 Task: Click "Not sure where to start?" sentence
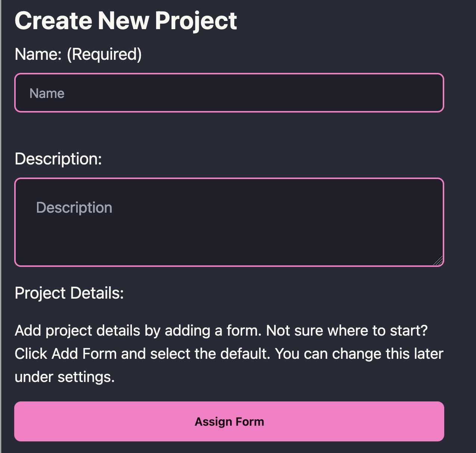point(347,331)
